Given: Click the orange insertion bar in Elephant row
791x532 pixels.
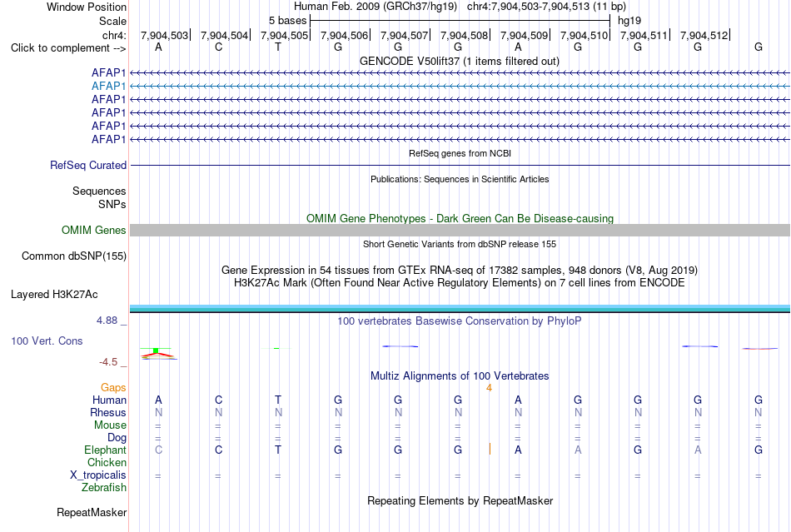Looking at the screenshot, I should [490, 449].
